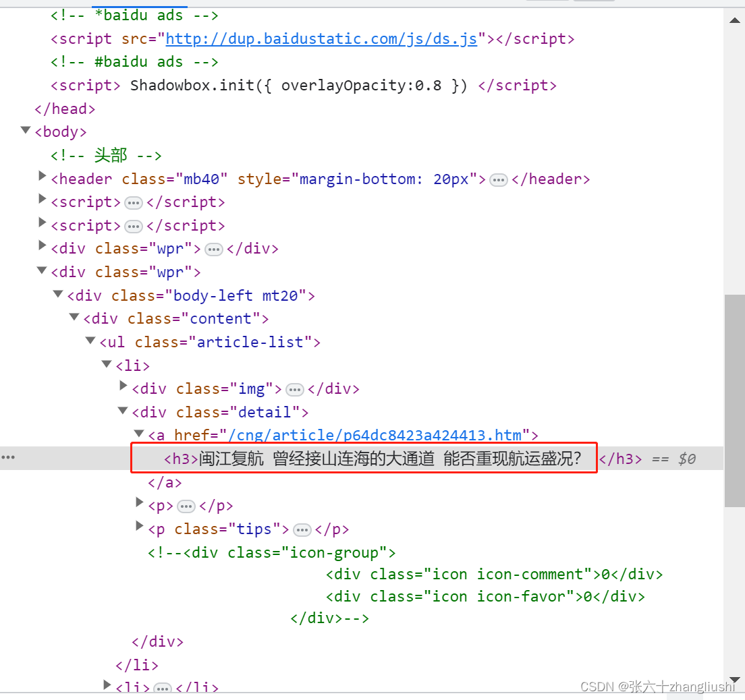Viewport: 745px width, 700px height.
Task: Expand the first script node under body
Action: [x=43, y=200]
